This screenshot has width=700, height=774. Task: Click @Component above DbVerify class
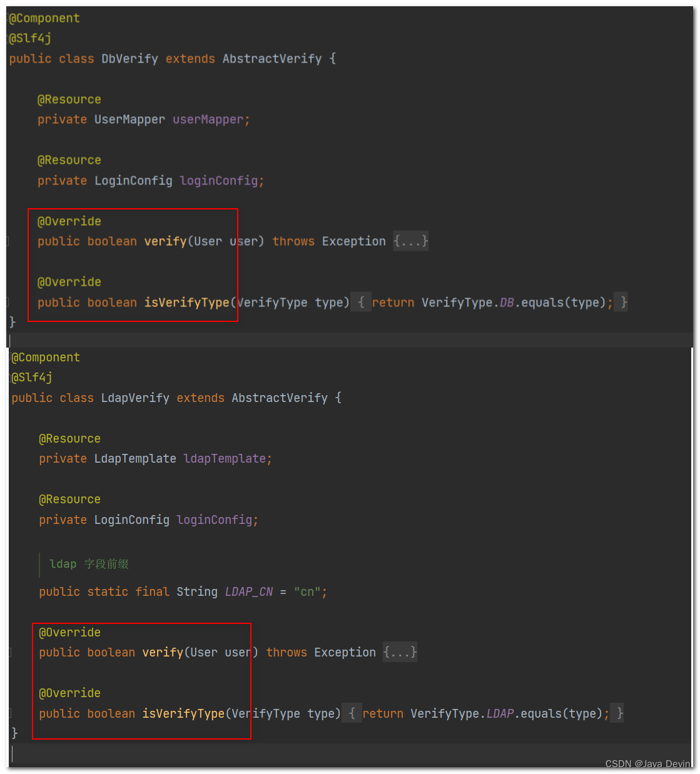pyautogui.click(x=44, y=18)
